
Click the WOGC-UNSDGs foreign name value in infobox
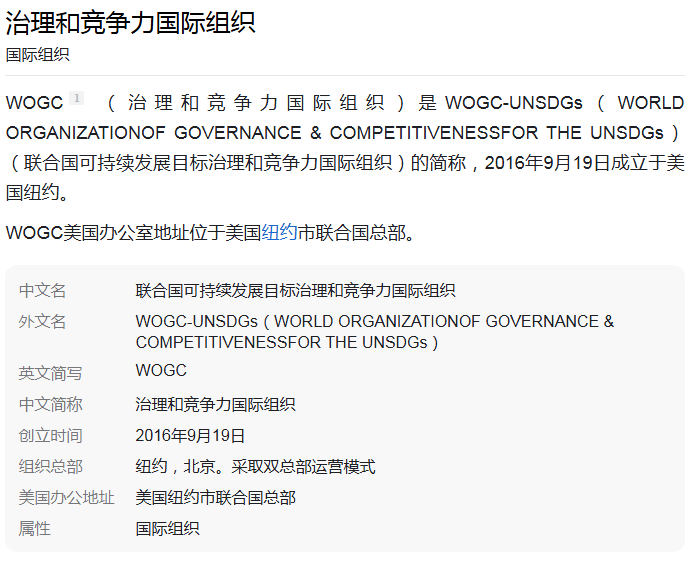(x=374, y=331)
